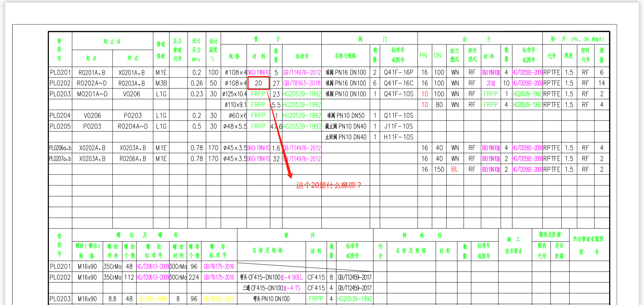644x305 pixels.
Task: Click the start point cell M0201A~D
Action: click(x=92, y=94)
